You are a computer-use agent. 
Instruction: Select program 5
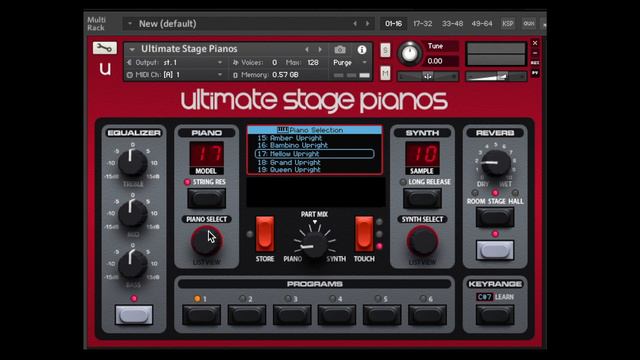click(x=382, y=315)
